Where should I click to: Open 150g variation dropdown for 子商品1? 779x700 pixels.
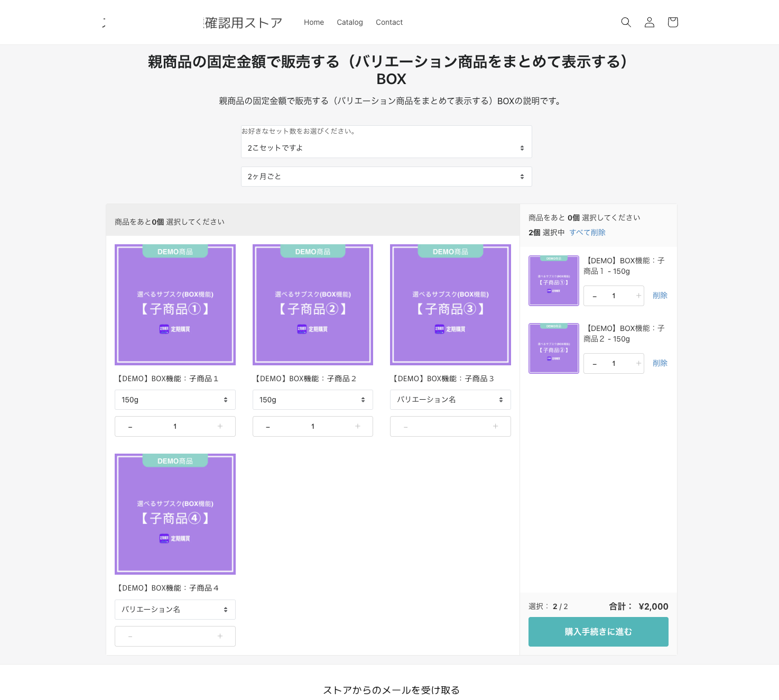coord(175,400)
